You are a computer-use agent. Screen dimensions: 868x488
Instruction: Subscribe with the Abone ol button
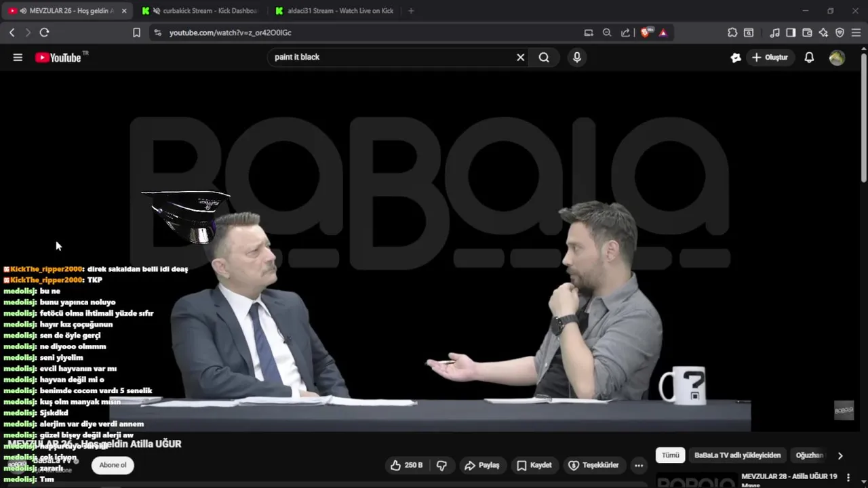coord(113,465)
